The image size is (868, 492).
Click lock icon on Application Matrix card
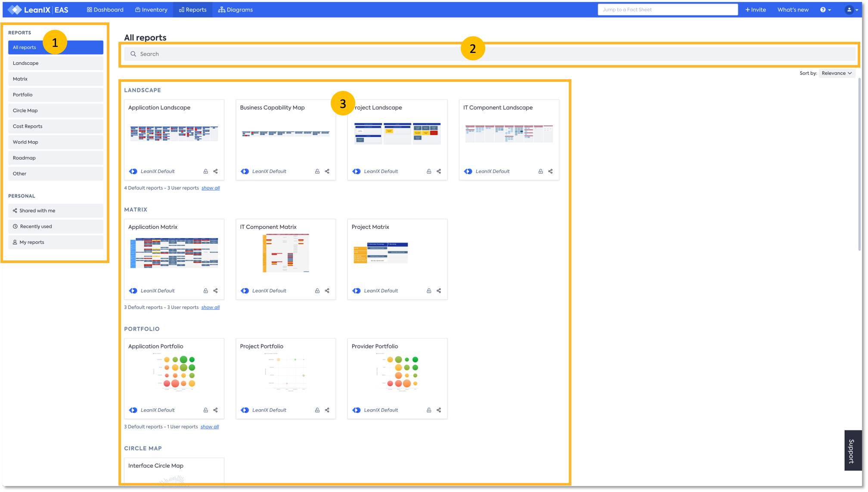206,291
